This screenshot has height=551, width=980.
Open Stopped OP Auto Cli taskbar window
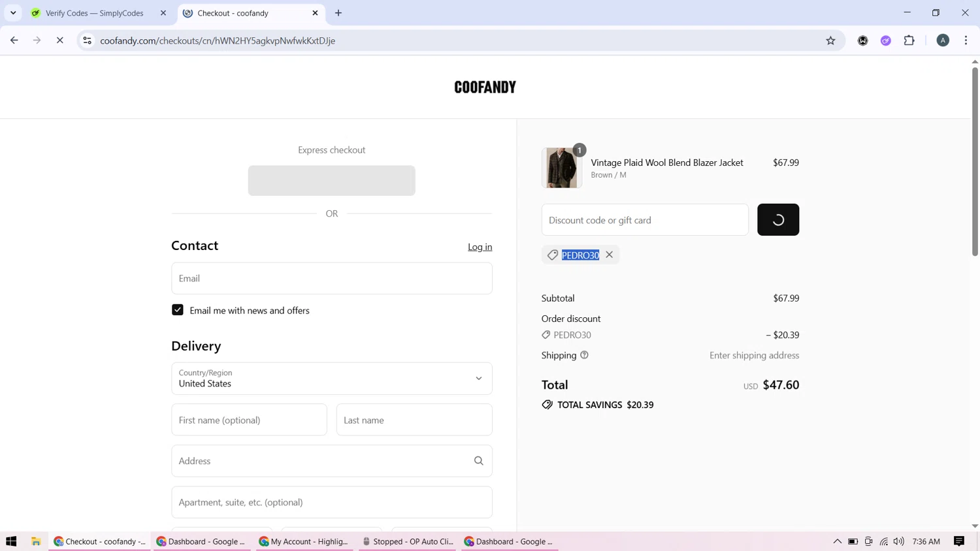coord(407,541)
